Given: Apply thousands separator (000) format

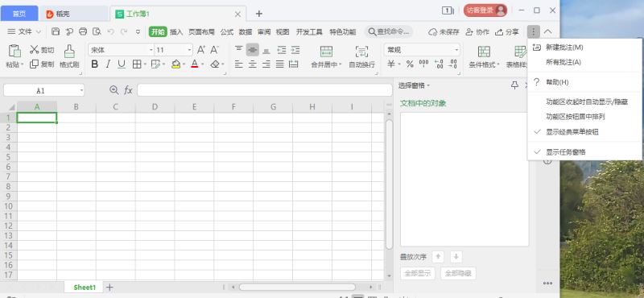Looking at the screenshot, I should coord(423,63).
